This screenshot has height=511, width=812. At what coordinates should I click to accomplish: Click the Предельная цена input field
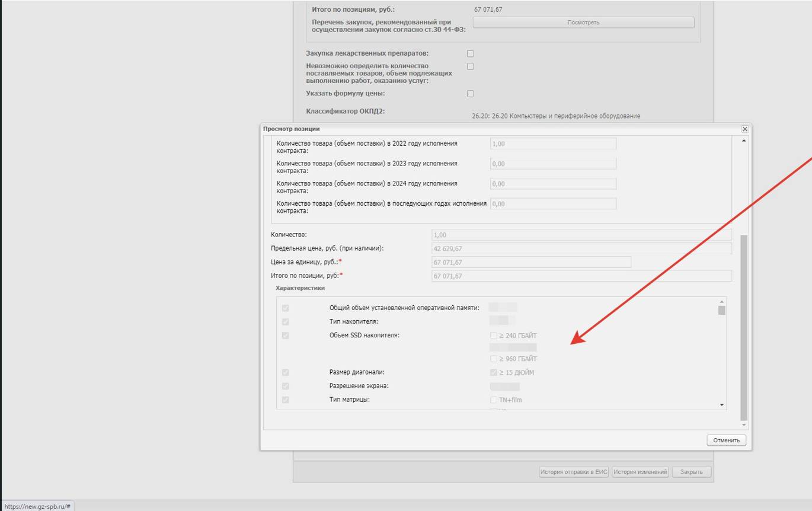pyautogui.click(x=581, y=248)
